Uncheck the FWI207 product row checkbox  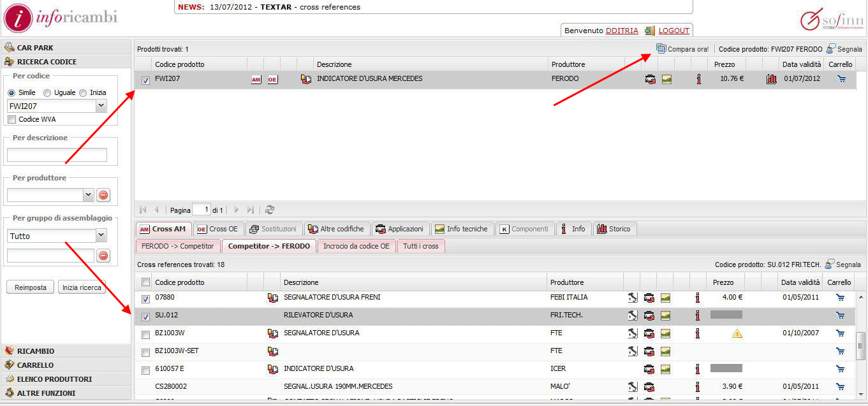point(145,80)
